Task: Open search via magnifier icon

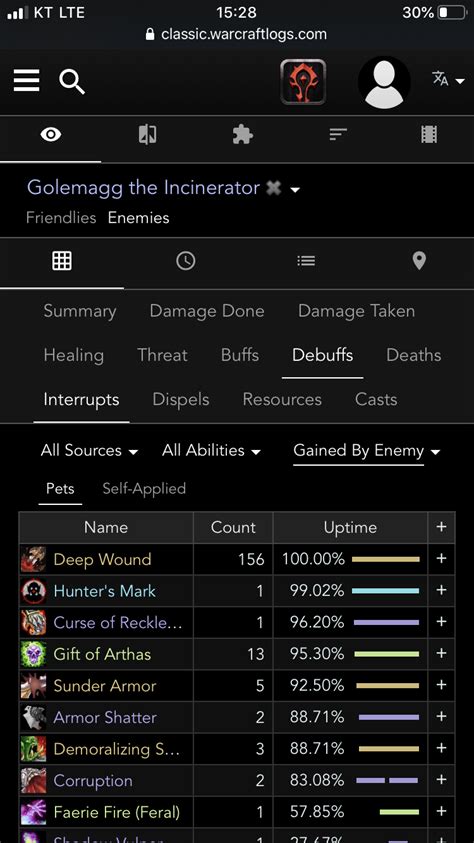Action: (x=72, y=82)
